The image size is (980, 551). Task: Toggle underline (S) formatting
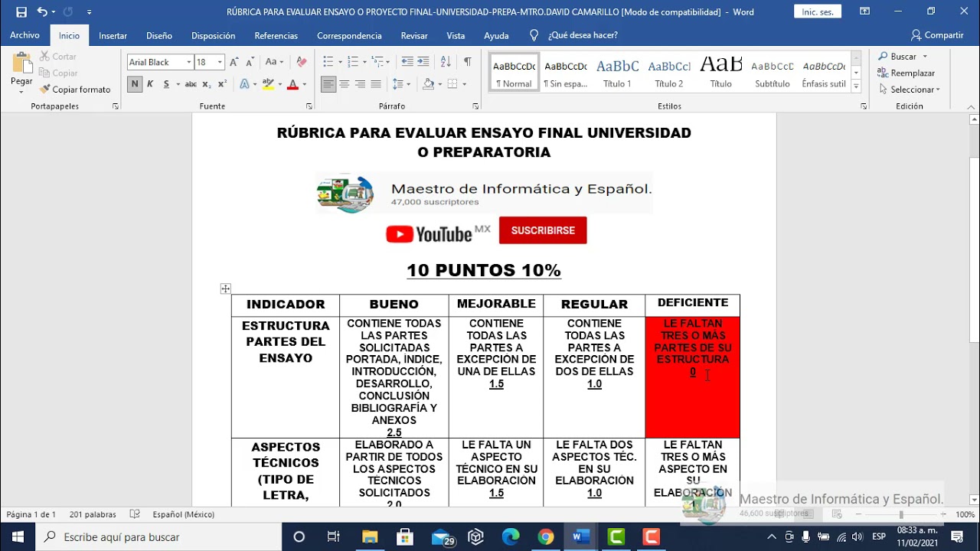166,84
